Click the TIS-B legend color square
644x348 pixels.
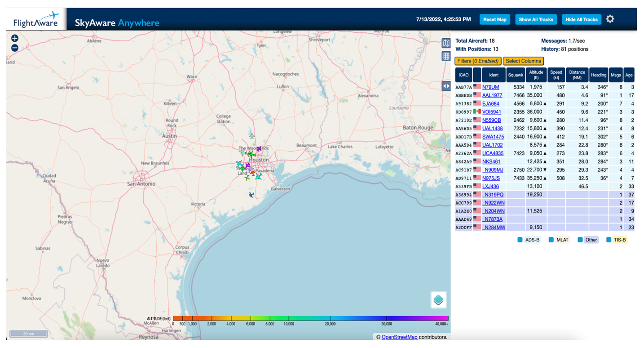point(609,240)
